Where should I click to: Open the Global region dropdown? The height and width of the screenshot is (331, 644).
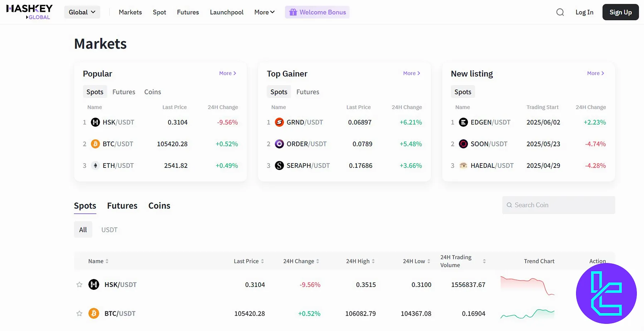(82, 12)
